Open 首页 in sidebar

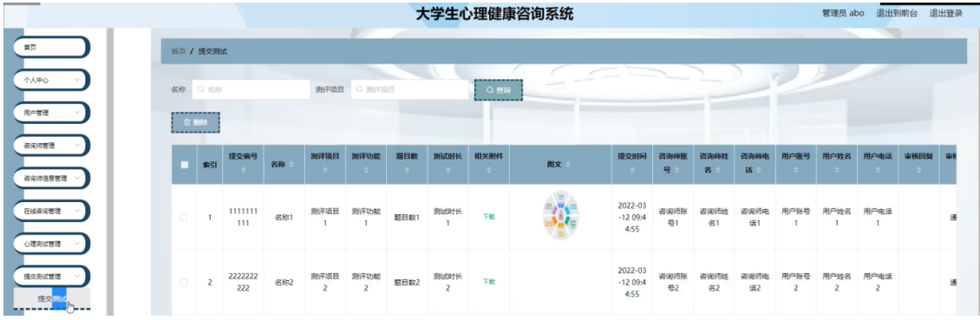(52, 47)
